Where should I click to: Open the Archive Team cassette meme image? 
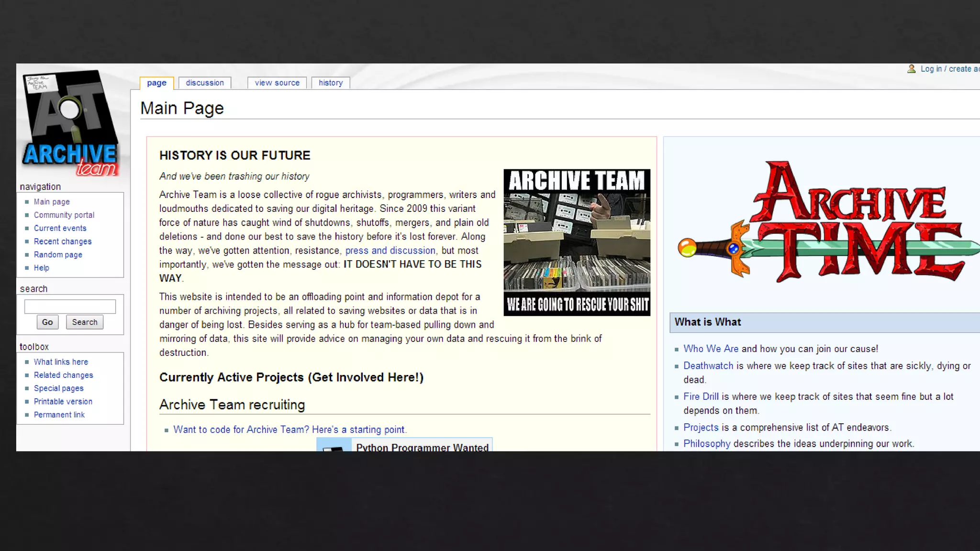(x=577, y=242)
